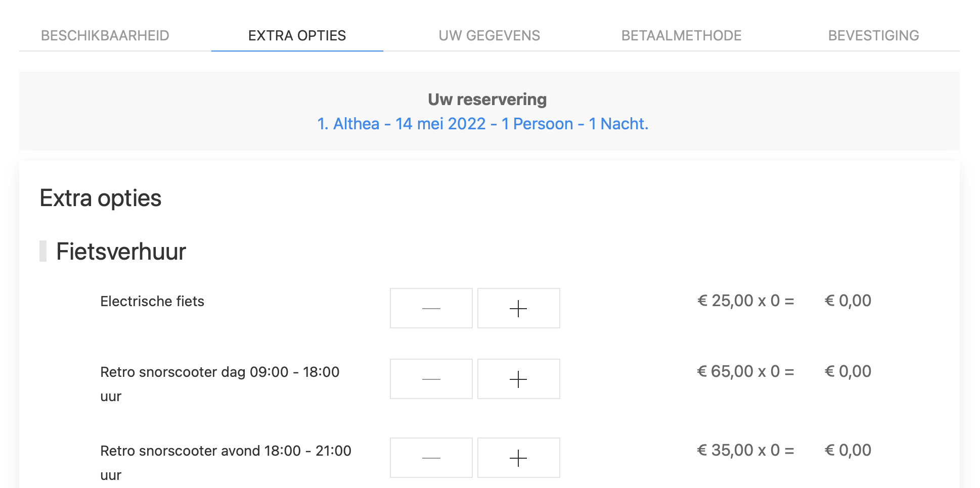
Task: Click the Electrische fiets label
Action: tap(152, 301)
